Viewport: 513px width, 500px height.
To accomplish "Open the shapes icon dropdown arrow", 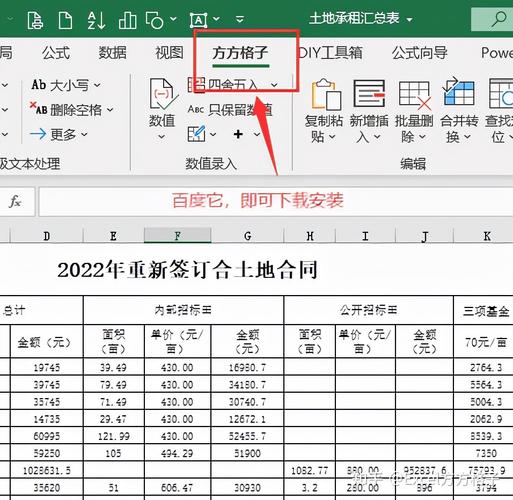I will click(x=173, y=19).
